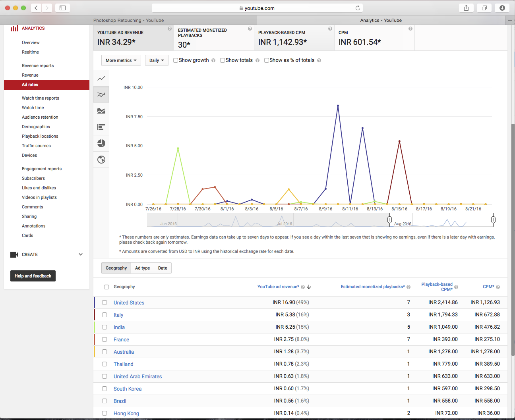The height and width of the screenshot is (420, 515).
Task: Open Revenue report in sidebar
Action: point(30,75)
